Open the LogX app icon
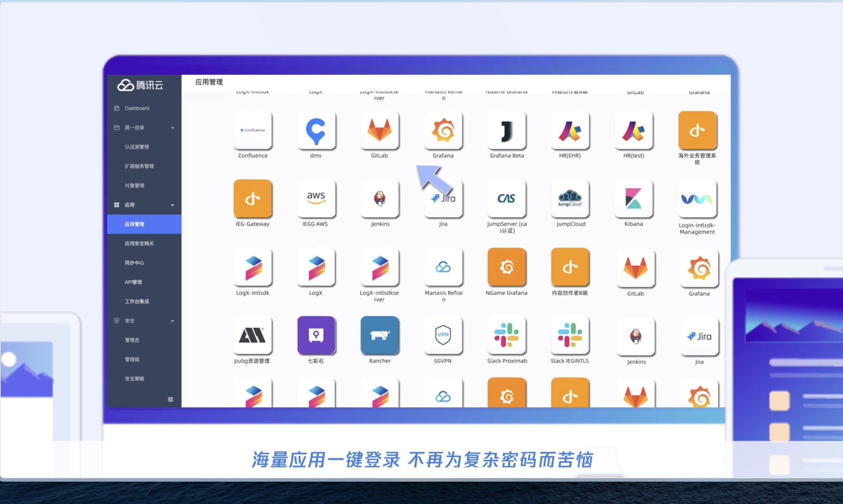 point(316,267)
